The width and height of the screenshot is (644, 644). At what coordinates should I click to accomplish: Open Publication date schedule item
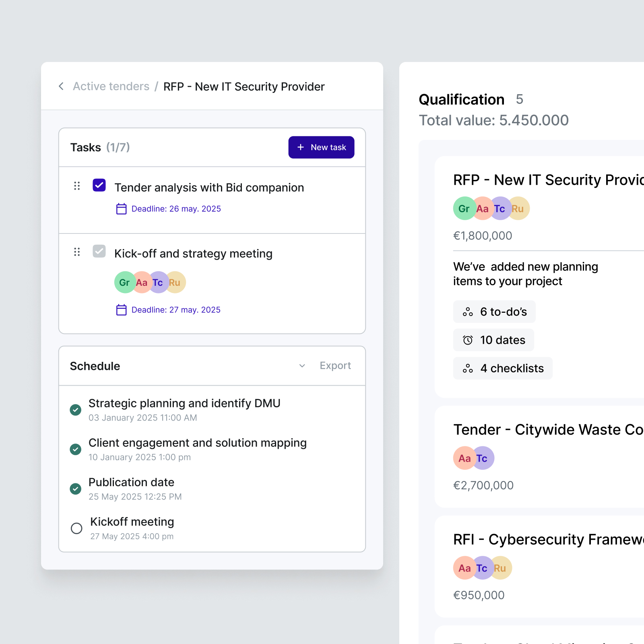pyautogui.click(x=131, y=482)
